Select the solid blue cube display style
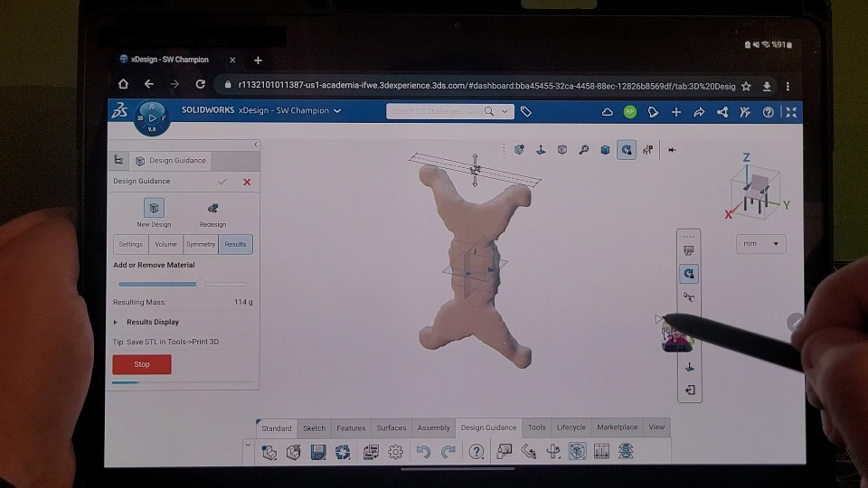This screenshot has height=488, width=868. pyautogui.click(x=605, y=149)
